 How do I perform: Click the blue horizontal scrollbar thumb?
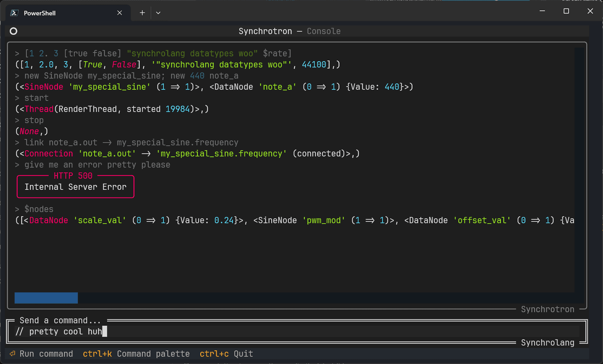[46, 298]
